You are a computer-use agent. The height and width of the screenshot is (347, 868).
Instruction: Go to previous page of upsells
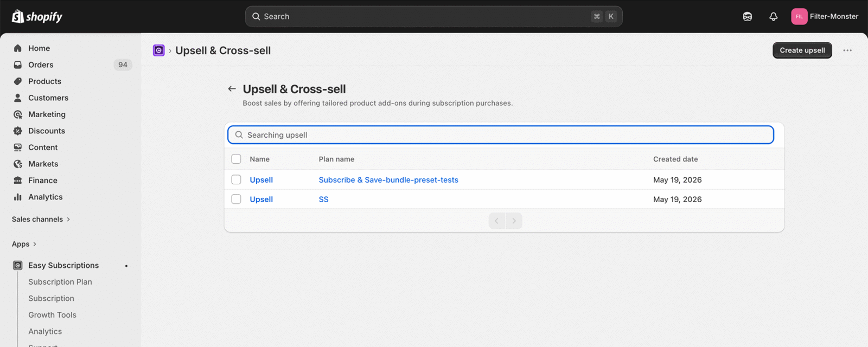(x=497, y=221)
